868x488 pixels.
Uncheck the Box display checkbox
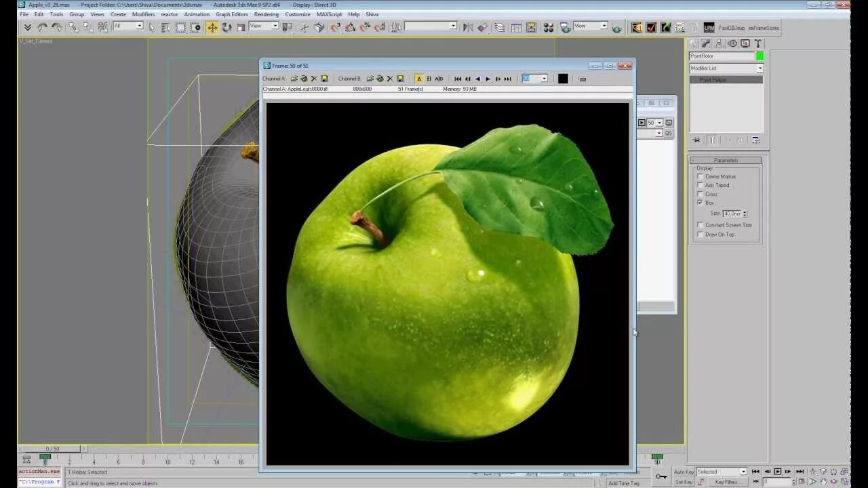(701, 203)
